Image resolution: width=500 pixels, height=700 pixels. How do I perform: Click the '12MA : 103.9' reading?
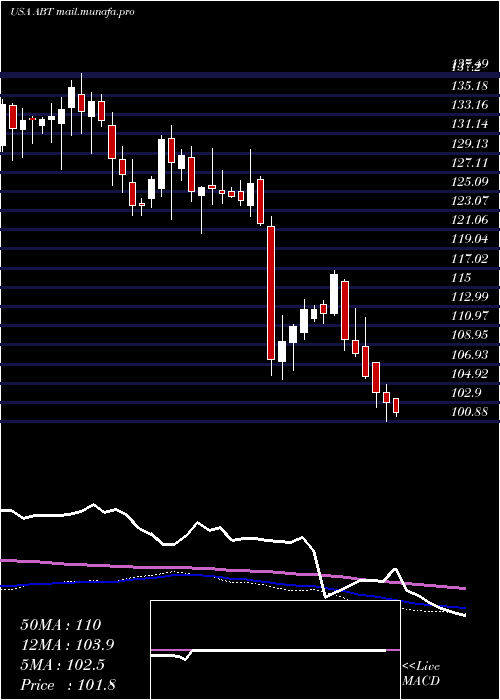tap(67, 645)
